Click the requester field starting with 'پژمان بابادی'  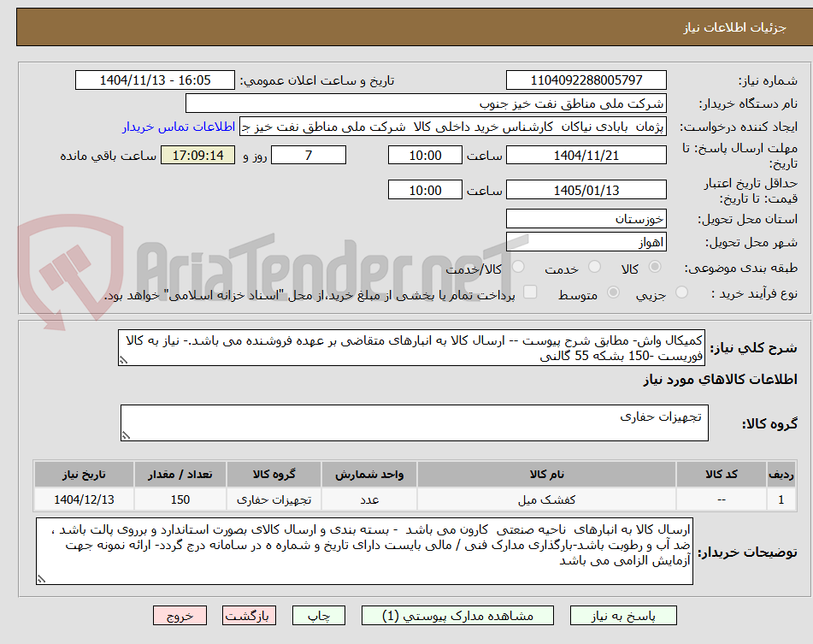452,127
